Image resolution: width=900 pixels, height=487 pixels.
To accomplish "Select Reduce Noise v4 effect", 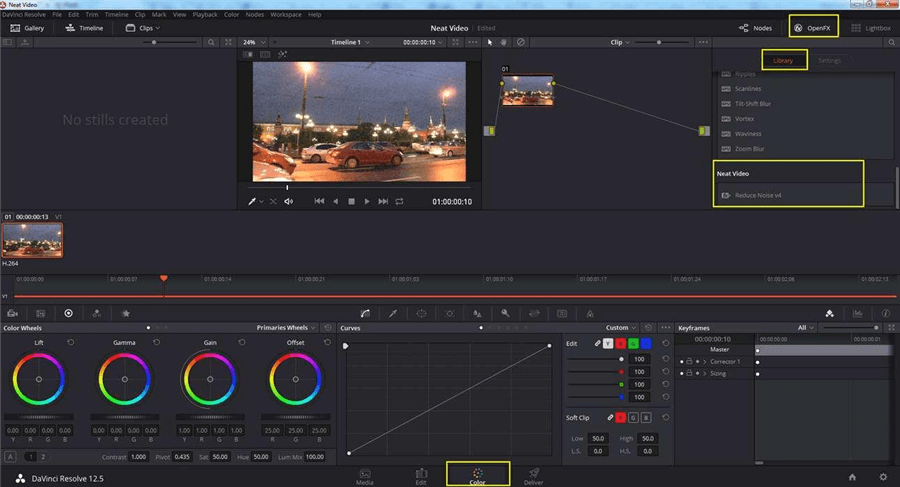I will (x=757, y=195).
